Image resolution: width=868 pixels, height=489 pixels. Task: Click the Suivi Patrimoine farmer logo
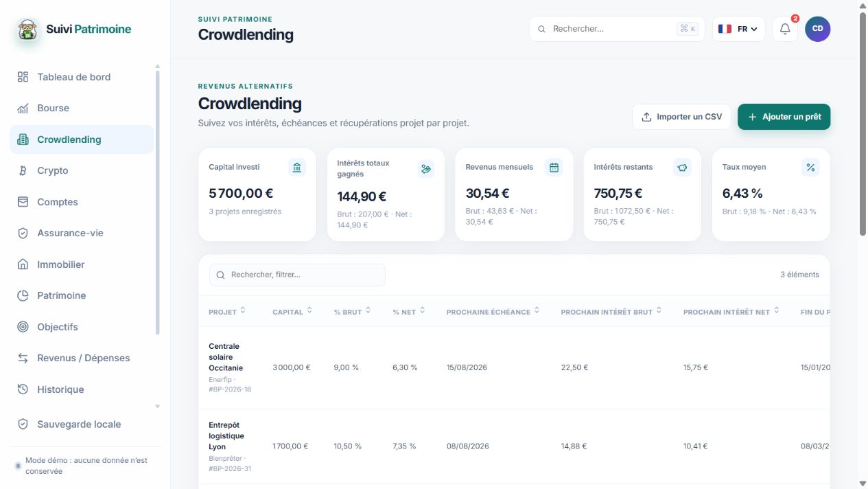tap(27, 30)
